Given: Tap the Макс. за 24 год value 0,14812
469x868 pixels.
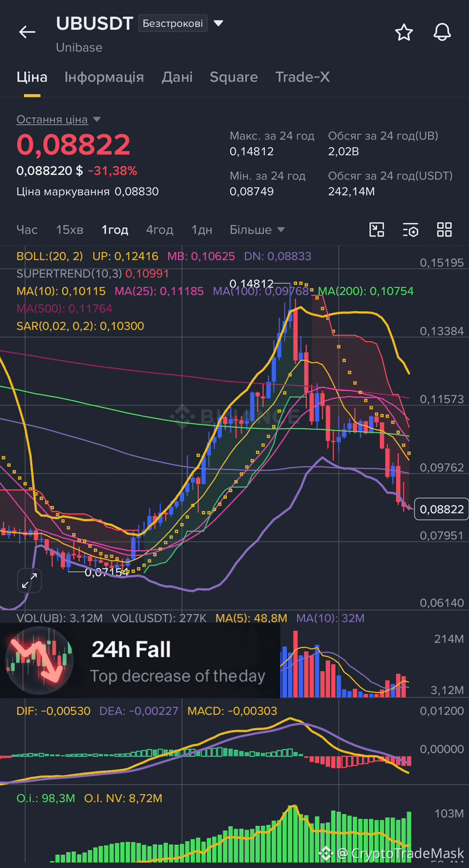Looking at the screenshot, I should [252, 151].
